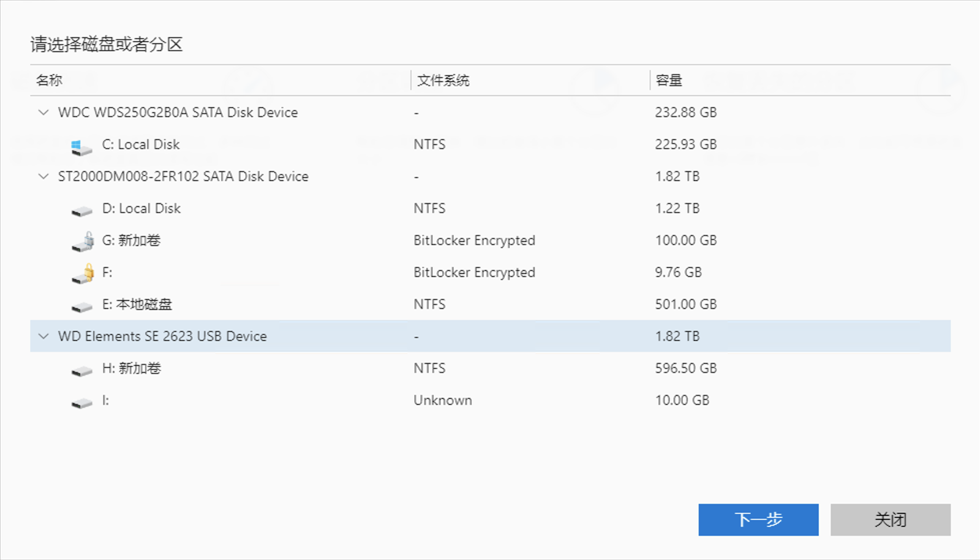980x560 pixels.
Task: Click the 596.50 GB capacity value
Action: 686,368
